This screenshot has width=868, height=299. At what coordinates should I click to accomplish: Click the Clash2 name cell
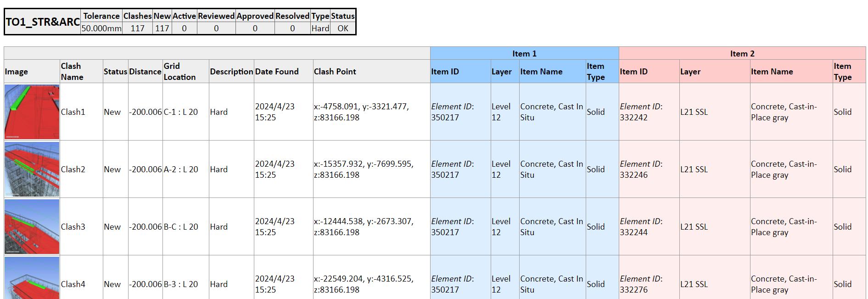pos(73,169)
